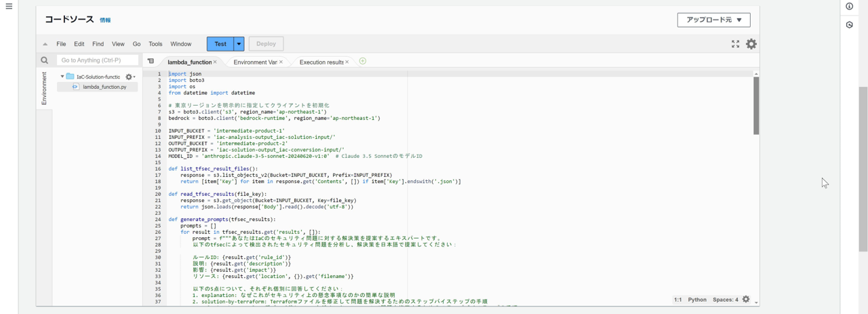Image resolution: width=868 pixels, height=314 pixels.
Task: Click the 'def generate_prompts(tfsec_results):' line
Action: [x=222, y=220]
